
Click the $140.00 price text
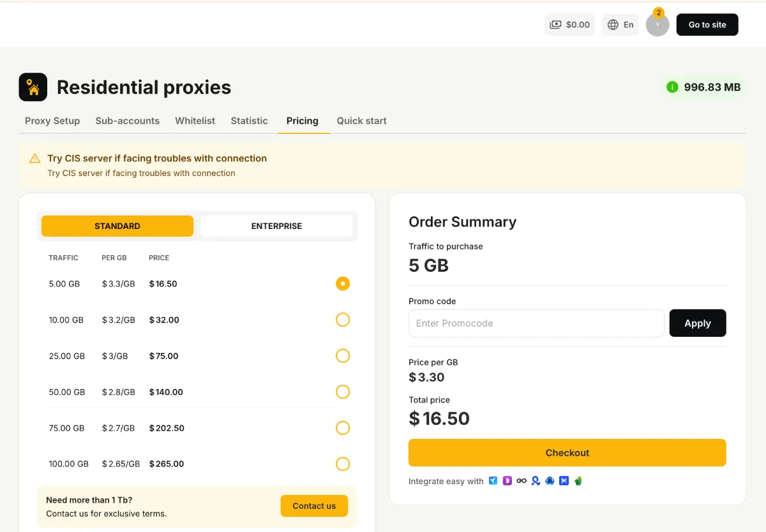click(x=166, y=392)
